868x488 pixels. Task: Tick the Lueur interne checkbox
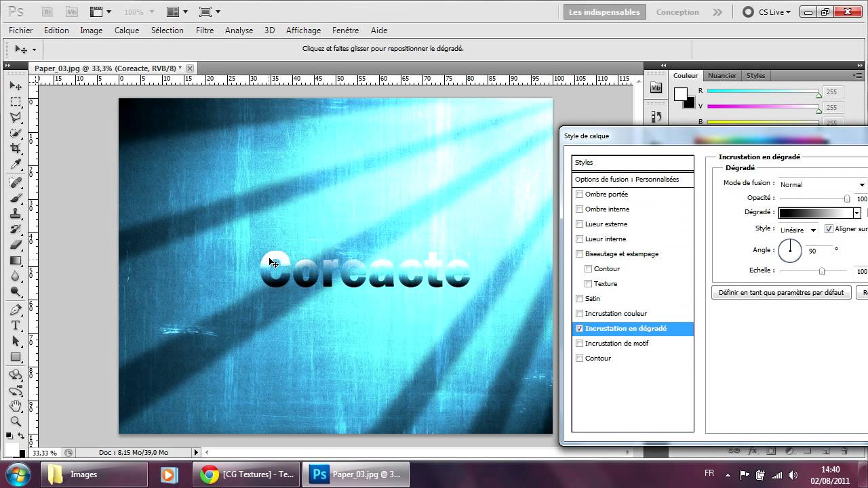579,239
